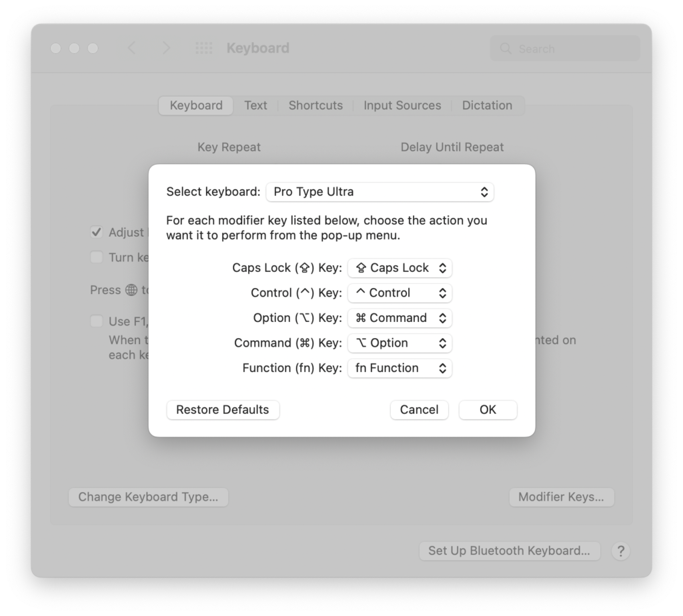Screen dimensions: 683x616
Task: Open the Select keyboard dropdown
Action: 380,192
